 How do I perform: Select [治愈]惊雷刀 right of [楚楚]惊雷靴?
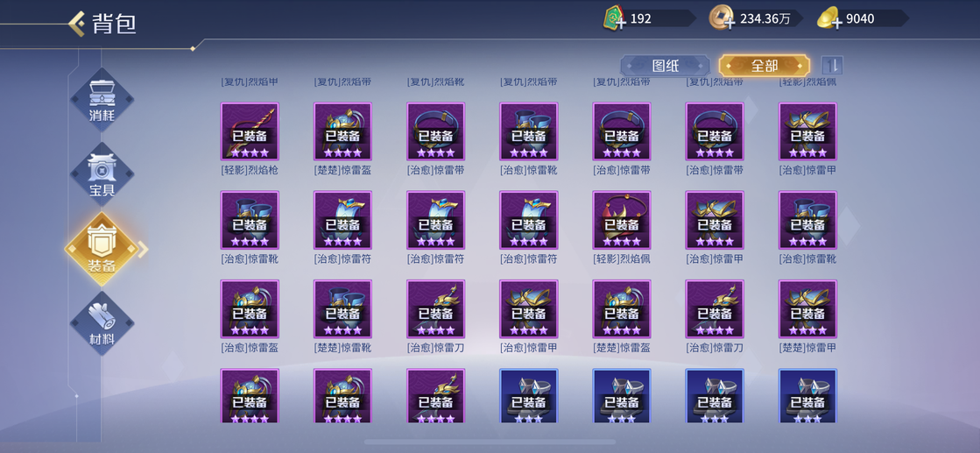(435, 309)
